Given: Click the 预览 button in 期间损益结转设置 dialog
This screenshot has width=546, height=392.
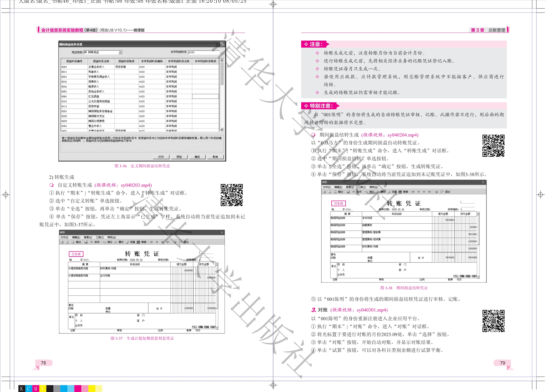Looking at the screenshot, I should [179, 157].
